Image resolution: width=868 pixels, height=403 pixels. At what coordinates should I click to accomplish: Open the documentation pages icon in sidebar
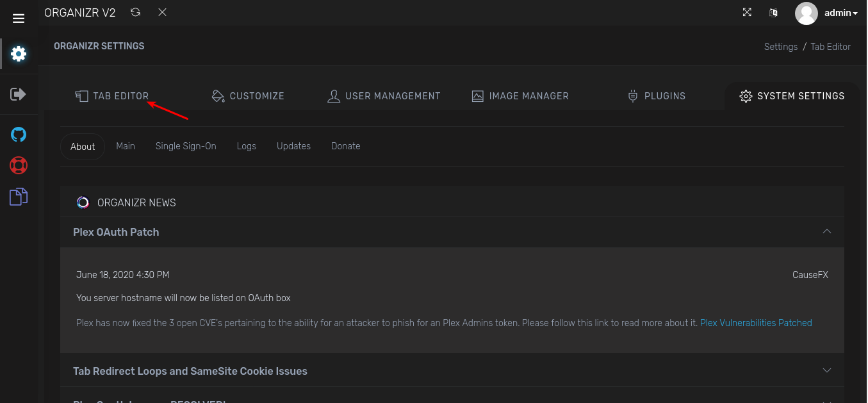pos(19,197)
